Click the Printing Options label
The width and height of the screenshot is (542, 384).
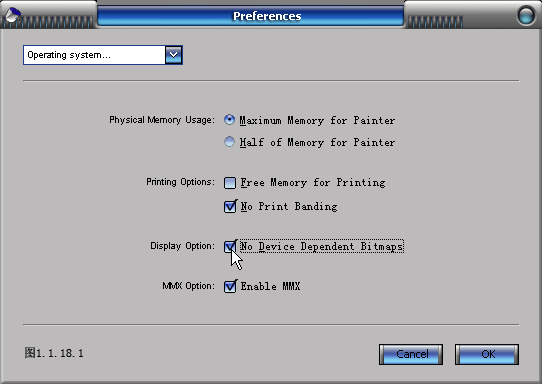tap(180, 182)
